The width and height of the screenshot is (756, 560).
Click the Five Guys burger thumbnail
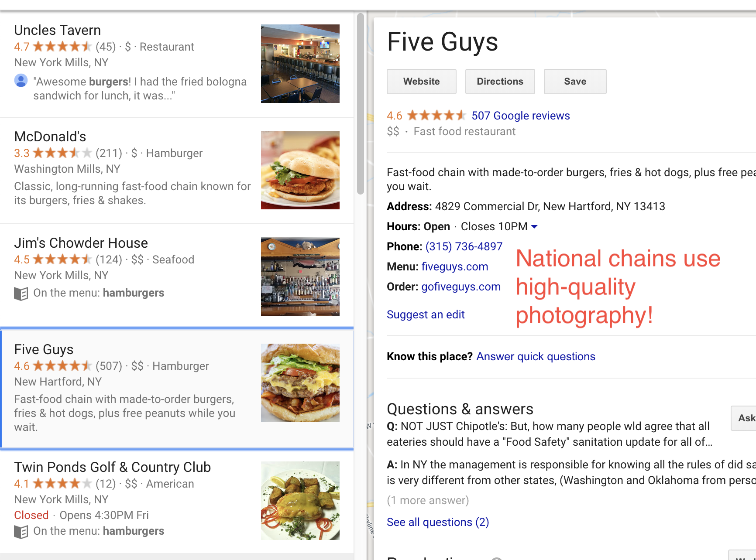pyautogui.click(x=300, y=382)
